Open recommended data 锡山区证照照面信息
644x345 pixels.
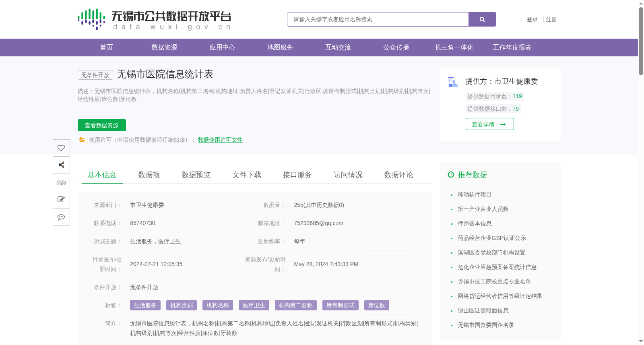click(x=483, y=310)
